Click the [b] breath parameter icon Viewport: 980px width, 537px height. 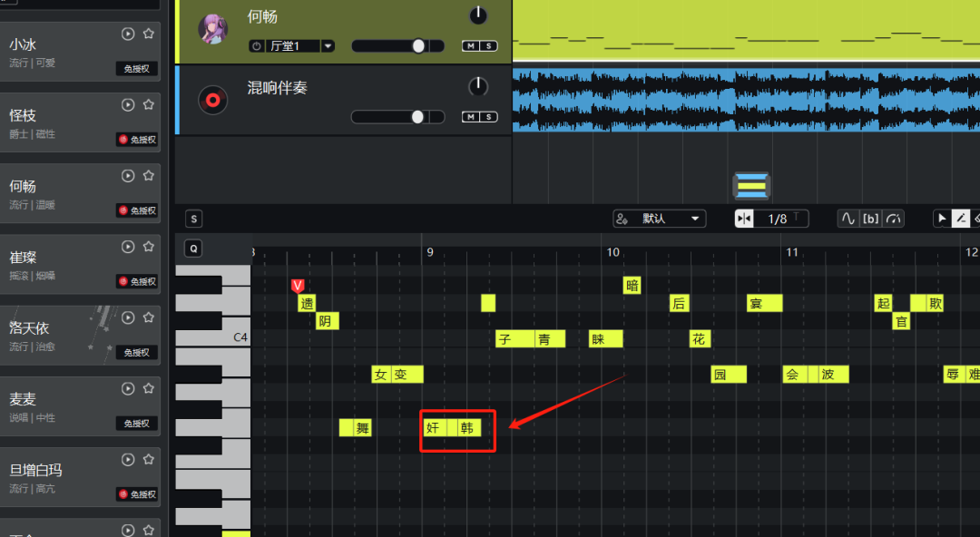pos(871,219)
